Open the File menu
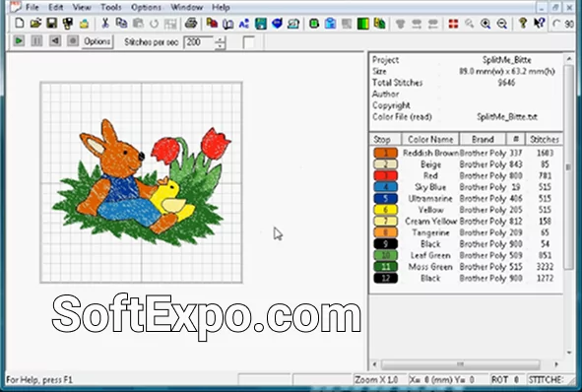The image size is (582, 392). (x=32, y=7)
